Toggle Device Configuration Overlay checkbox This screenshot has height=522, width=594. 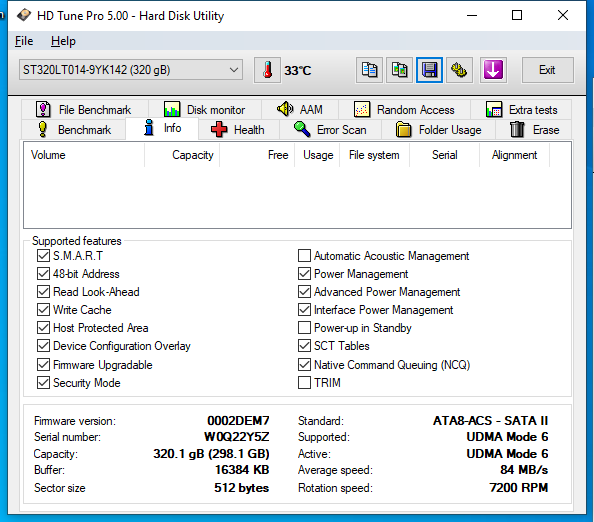pyautogui.click(x=43, y=345)
